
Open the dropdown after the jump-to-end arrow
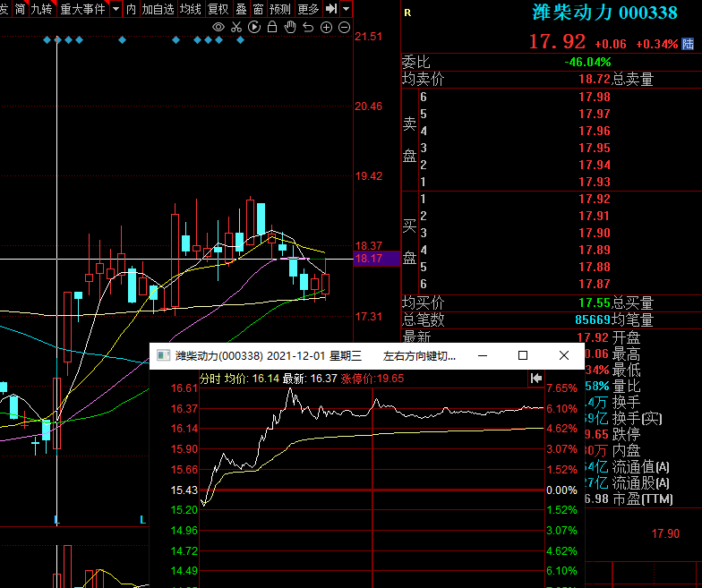346,9
